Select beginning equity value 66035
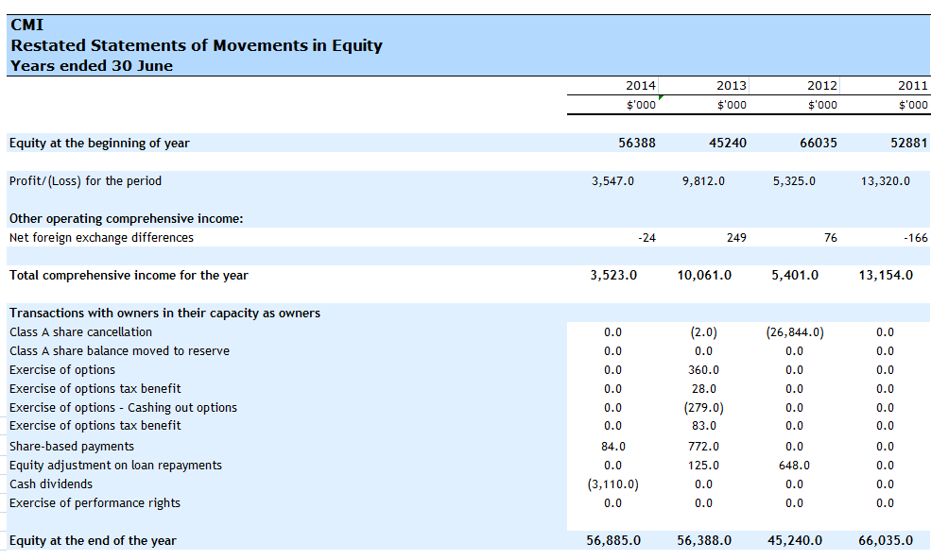 click(x=819, y=143)
